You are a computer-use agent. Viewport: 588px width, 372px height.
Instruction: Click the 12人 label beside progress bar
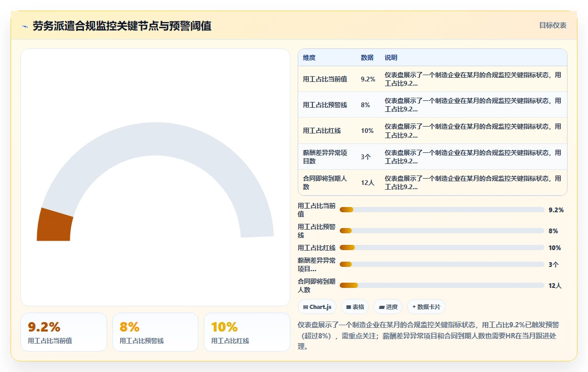(555, 286)
